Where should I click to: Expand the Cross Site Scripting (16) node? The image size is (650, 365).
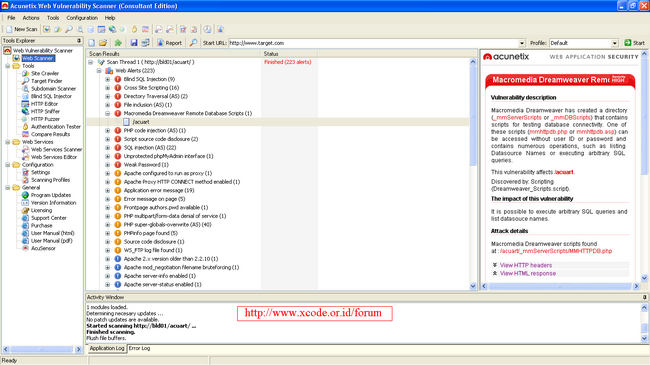coord(107,88)
